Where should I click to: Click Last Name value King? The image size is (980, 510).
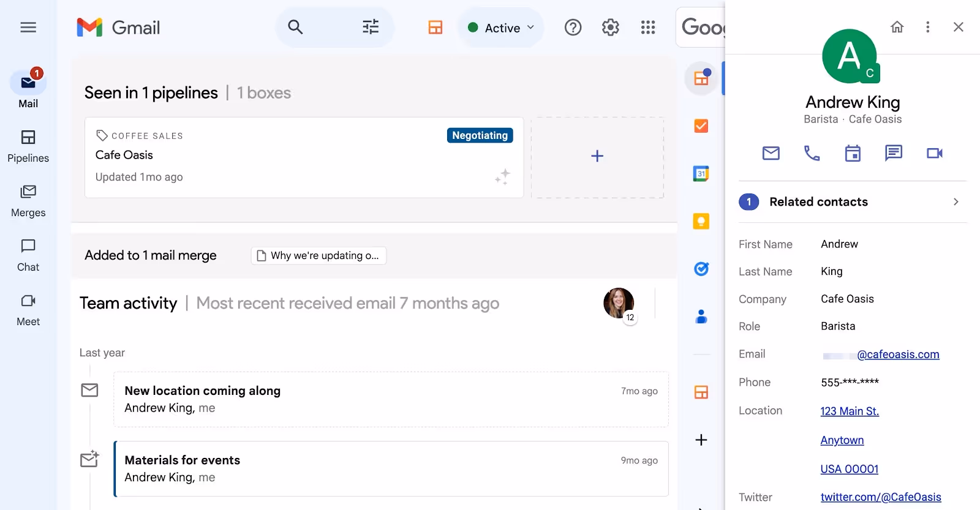[832, 271]
